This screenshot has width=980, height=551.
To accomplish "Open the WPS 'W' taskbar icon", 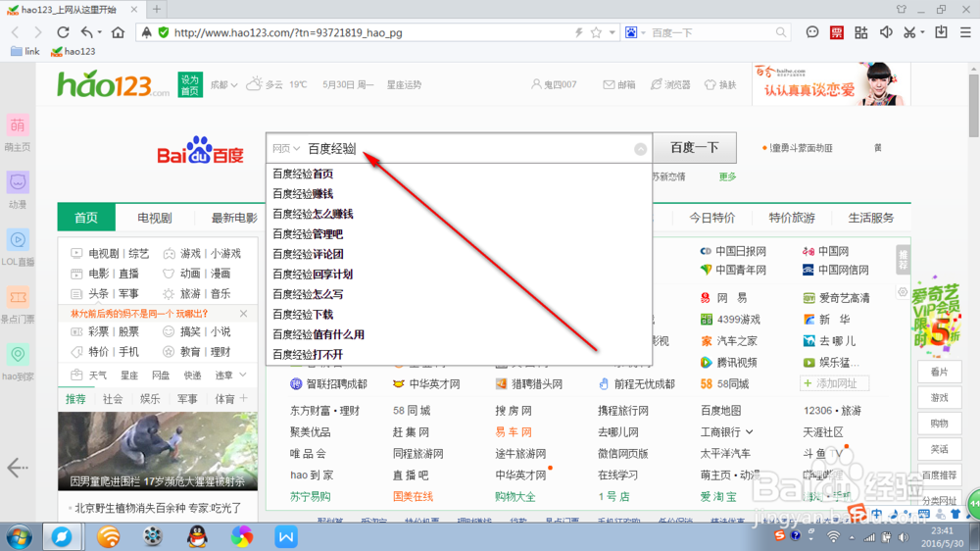I will coord(286,536).
